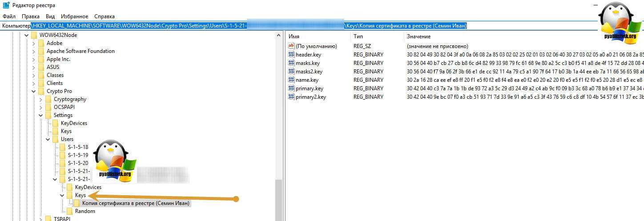This screenshot has height=221, width=644.
Task: Collapse the Crypto Pro tree branch
Action: [33, 91]
